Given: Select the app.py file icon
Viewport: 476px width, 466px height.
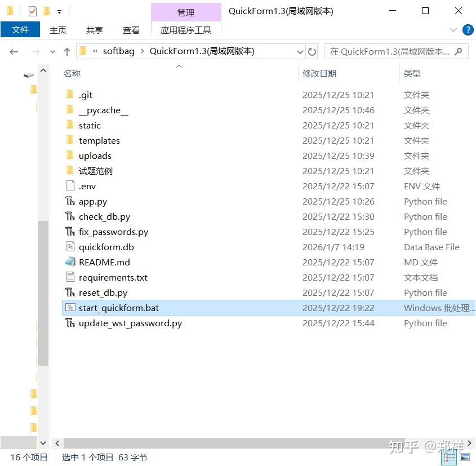Looking at the screenshot, I should click(x=70, y=201).
